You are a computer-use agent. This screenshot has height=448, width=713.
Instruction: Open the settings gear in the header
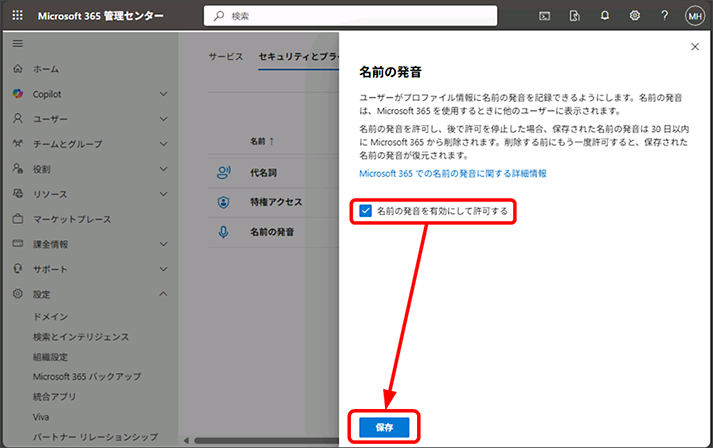[634, 16]
